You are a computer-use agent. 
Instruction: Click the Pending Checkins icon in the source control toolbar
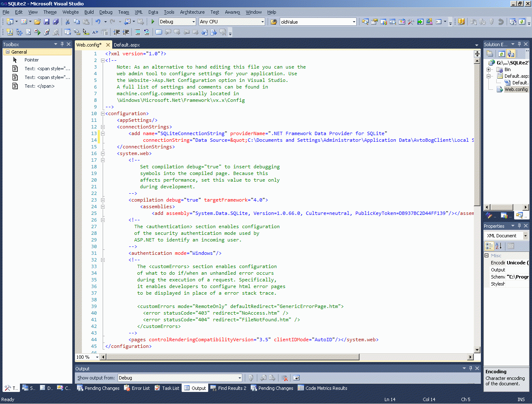pos(513,22)
